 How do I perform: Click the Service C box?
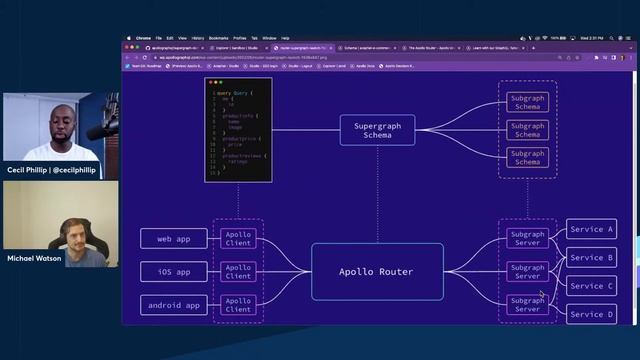pyautogui.click(x=591, y=286)
